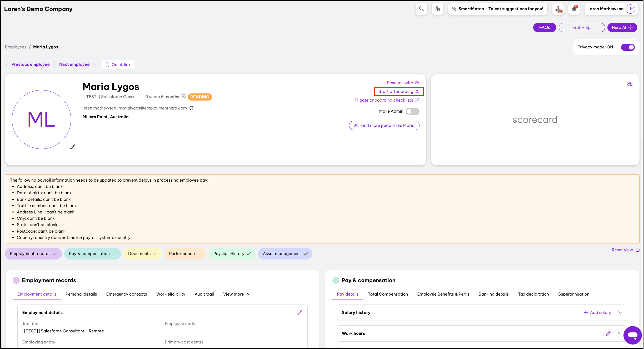This screenshot has height=349, width=644.
Task: Click tenure info icon beside 6 months
Action: pyautogui.click(x=183, y=97)
